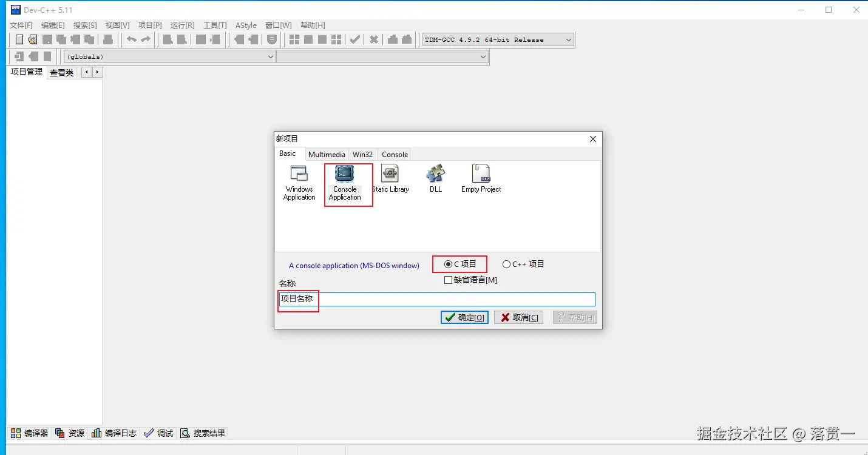Show the 编译日志 bottom panel
This screenshot has height=455, width=868.
[x=114, y=433]
